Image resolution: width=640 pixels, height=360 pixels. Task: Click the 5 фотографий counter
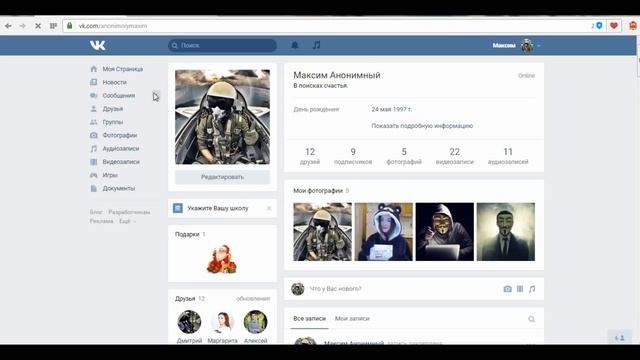click(x=404, y=156)
